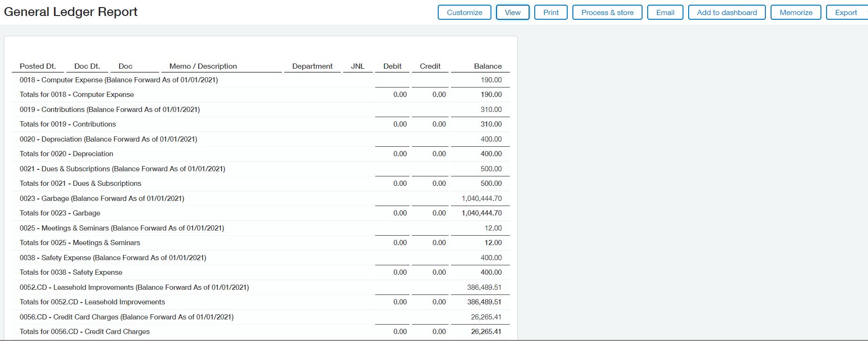The width and height of the screenshot is (868, 342).
Task: Select 0019 - Contributions balance forward row
Action: 261,110
